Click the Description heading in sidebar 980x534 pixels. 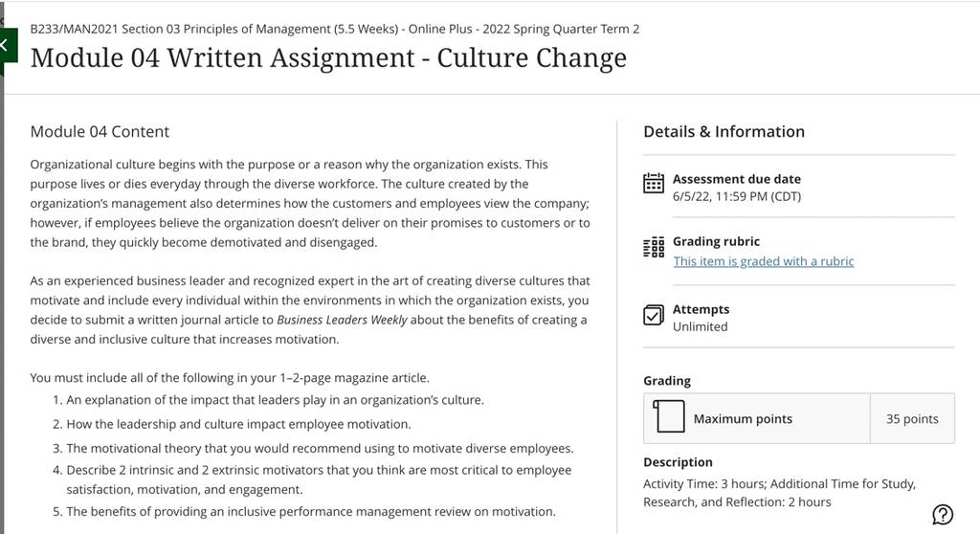(x=678, y=462)
